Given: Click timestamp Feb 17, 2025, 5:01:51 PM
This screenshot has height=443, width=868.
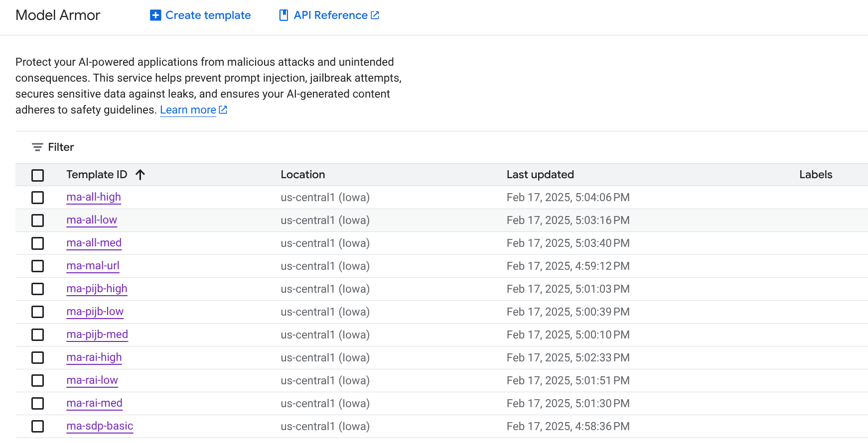Looking at the screenshot, I should 568,381.
